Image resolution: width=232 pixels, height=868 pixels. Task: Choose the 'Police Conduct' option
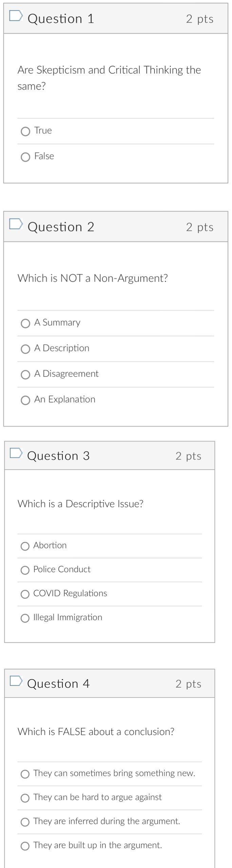coord(25,570)
